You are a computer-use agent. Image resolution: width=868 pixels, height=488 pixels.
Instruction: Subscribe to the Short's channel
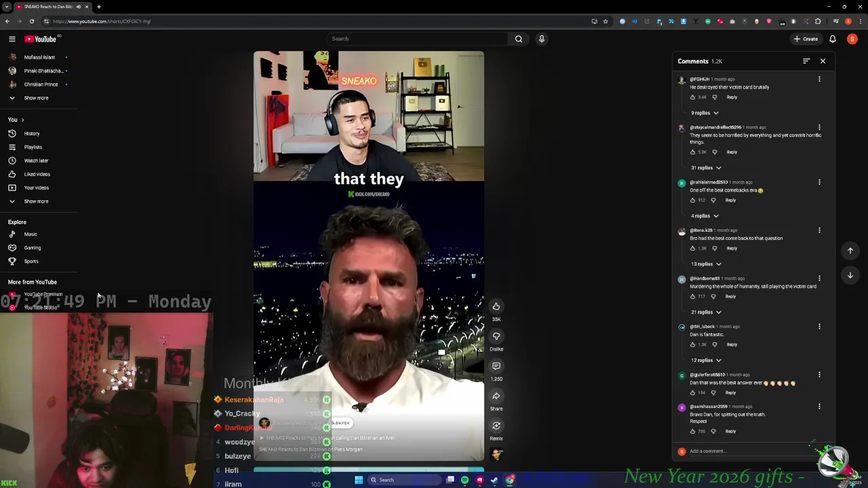point(340,423)
